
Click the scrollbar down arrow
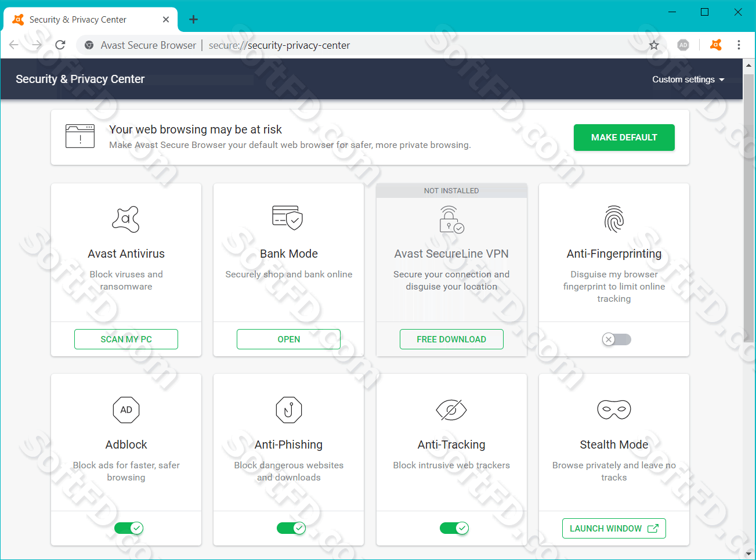click(749, 554)
